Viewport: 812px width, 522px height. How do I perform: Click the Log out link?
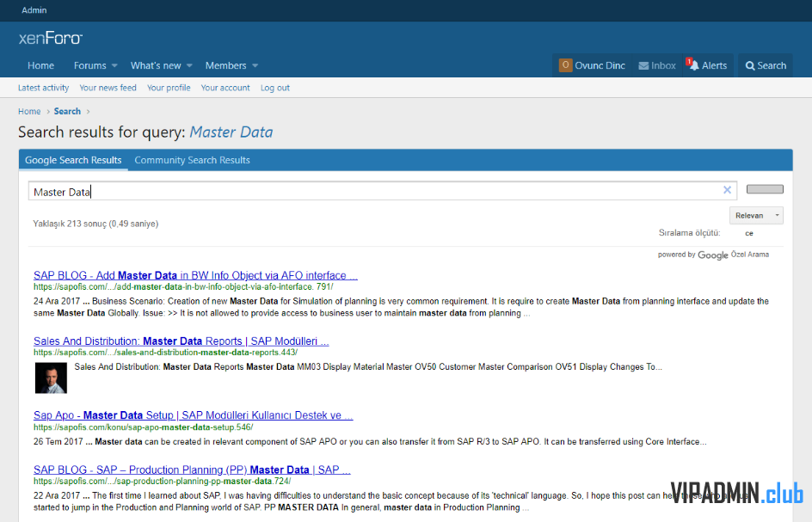click(x=275, y=88)
